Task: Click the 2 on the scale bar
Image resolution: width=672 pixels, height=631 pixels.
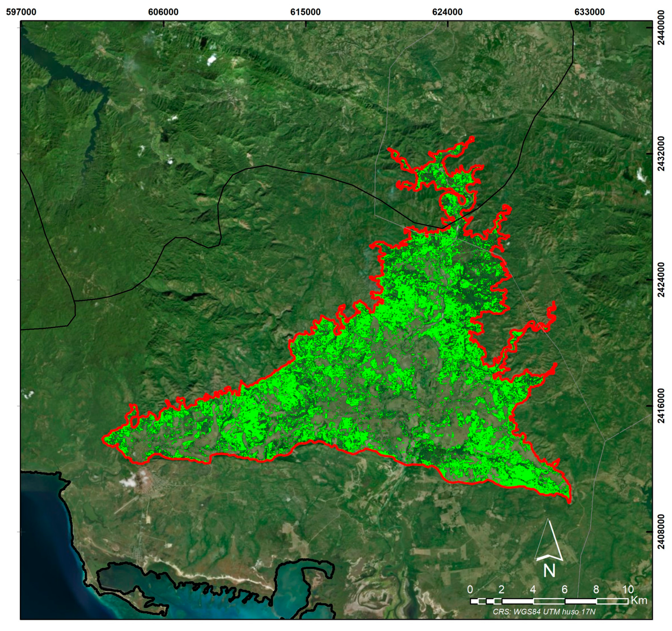Action: coord(501,589)
